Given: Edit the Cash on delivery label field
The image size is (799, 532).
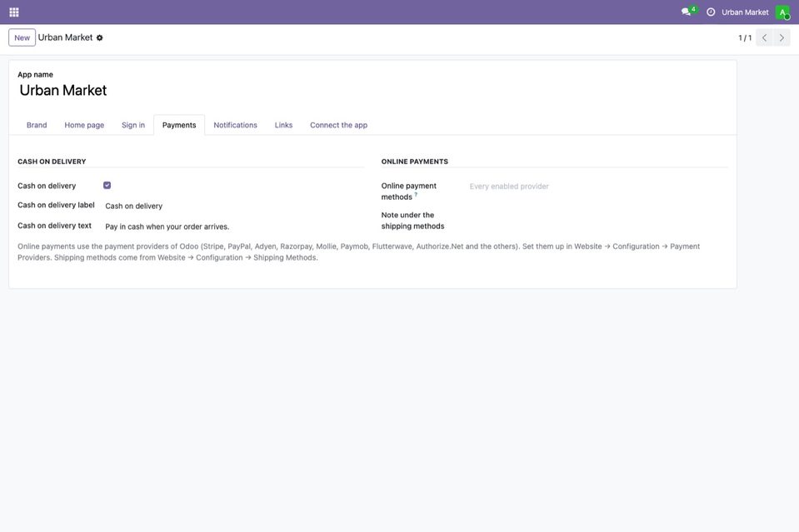Looking at the screenshot, I should [234, 206].
